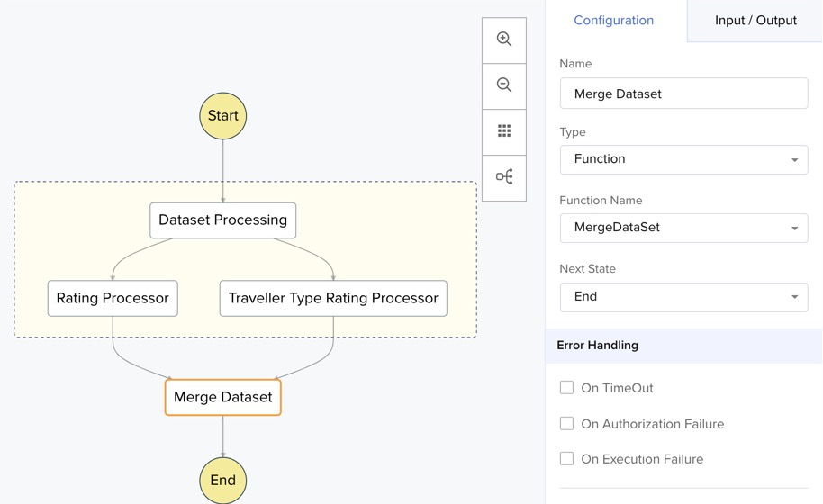Click the flow branch layout icon

coord(504,177)
